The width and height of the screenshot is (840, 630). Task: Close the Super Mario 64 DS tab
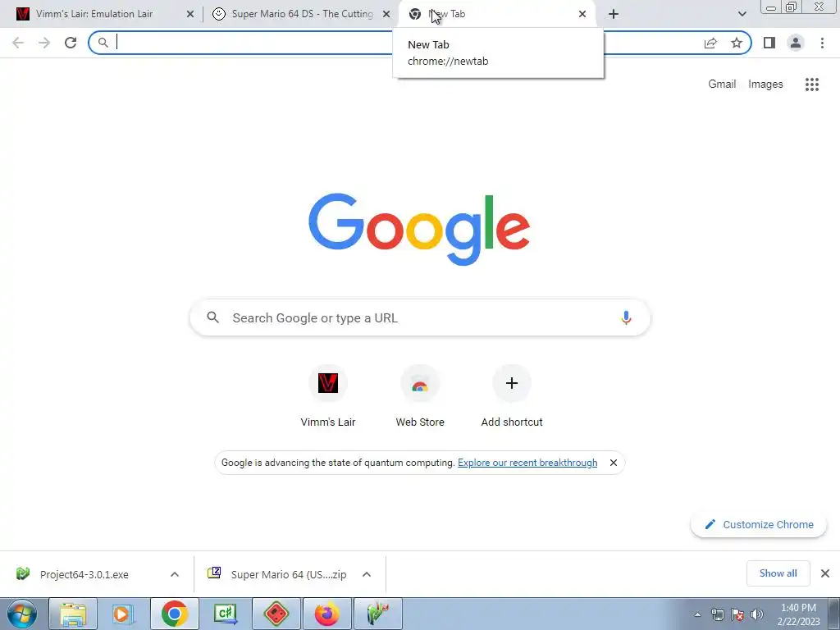(386, 15)
